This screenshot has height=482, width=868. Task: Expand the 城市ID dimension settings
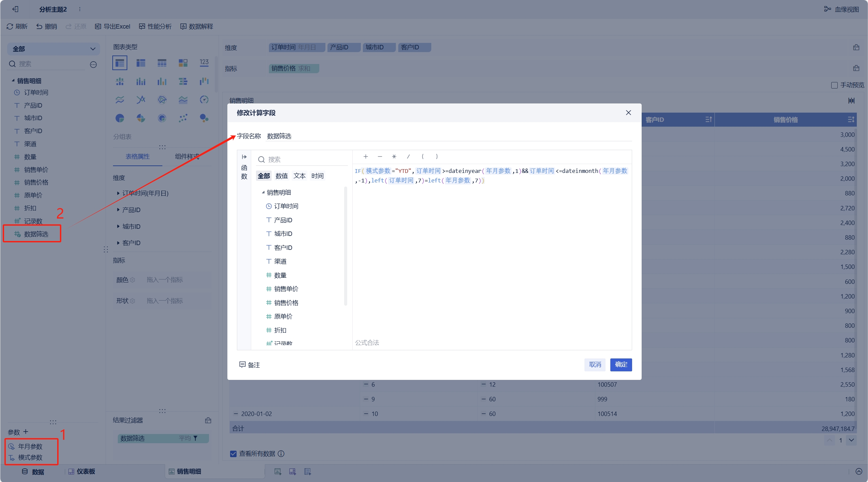pos(118,226)
